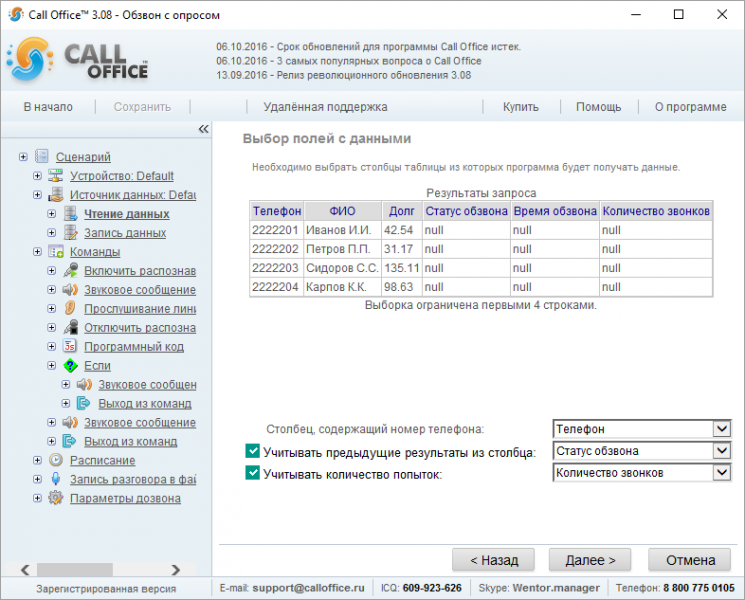Click support@calloffice.ru in the status bar
The image size is (745, 600).
tap(308, 588)
